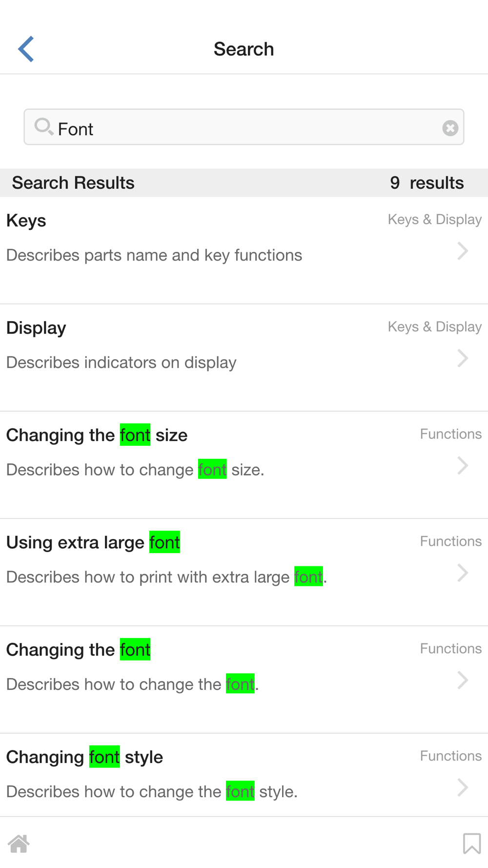This screenshot has height=868, width=488.
Task: Tap the Search Results header bar
Action: 244,183
